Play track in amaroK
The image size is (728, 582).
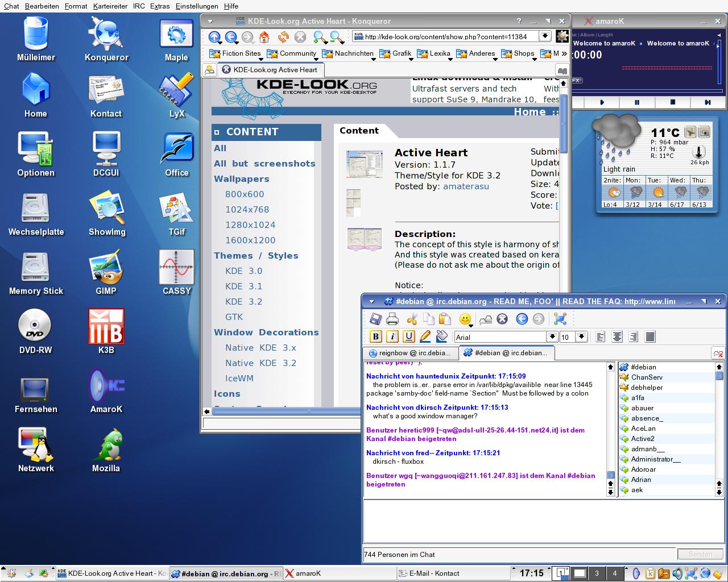[602, 102]
